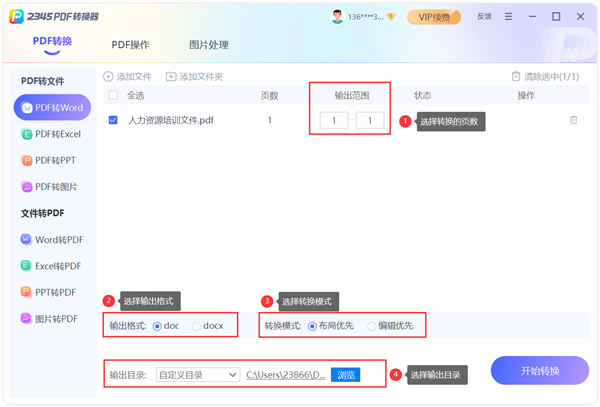
Task: Toggle the 全选 select-all checkbox
Action: 113,95
